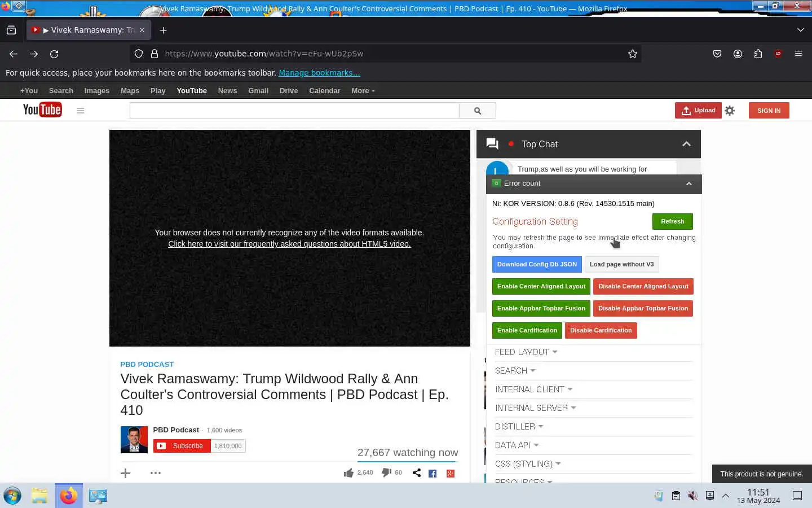This screenshot has height=508, width=812.
Task: Dislike the video with thumbs down
Action: click(386, 472)
